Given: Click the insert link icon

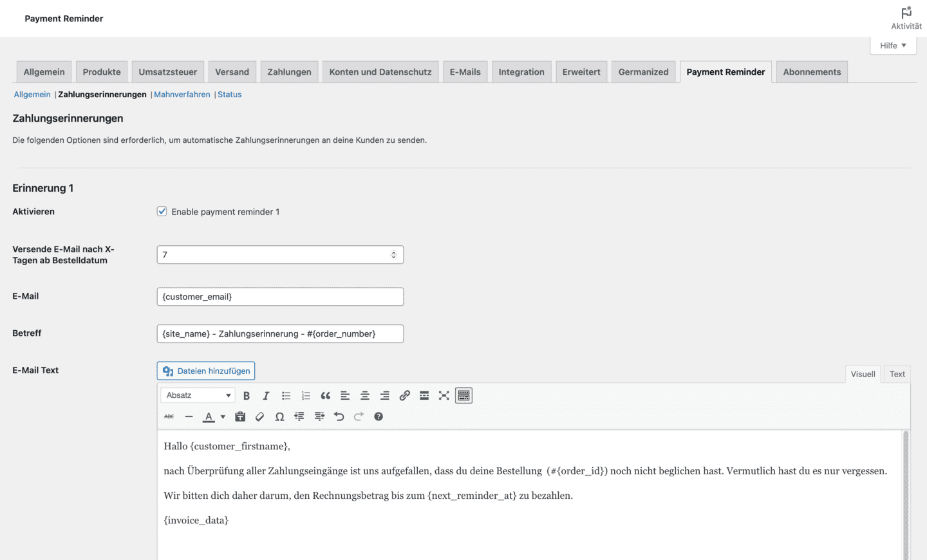Looking at the screenshot, I should [404, 396].
